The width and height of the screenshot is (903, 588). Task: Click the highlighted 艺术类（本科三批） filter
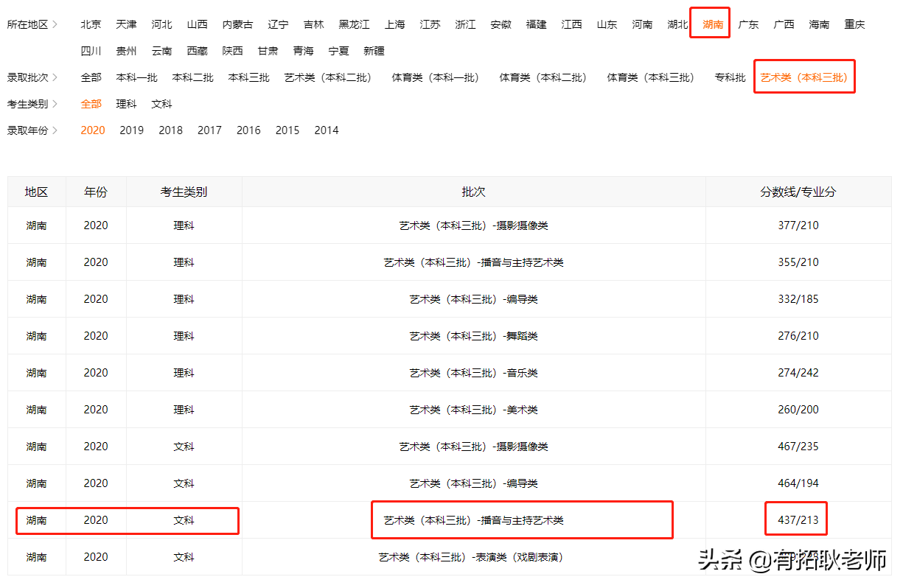coord(804,77)
